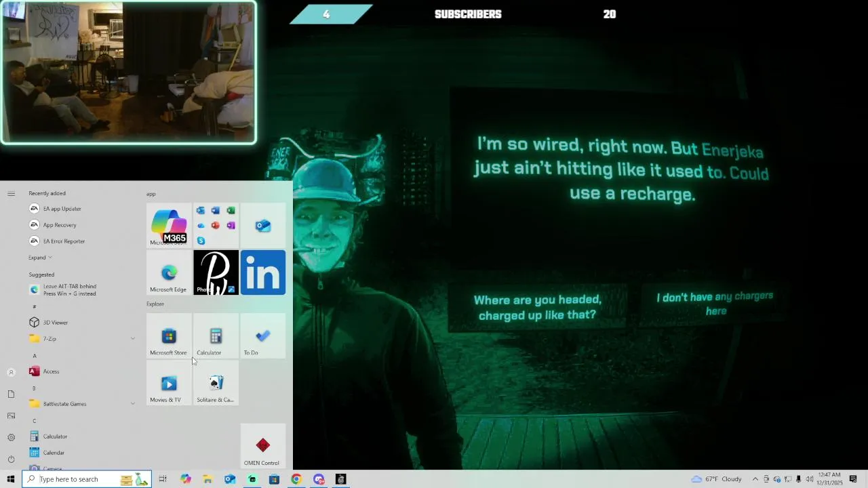This screenshot has width=868, height=488.
Task: Open 3D Viewer from the app list
Action: click(x=81, y=323)
